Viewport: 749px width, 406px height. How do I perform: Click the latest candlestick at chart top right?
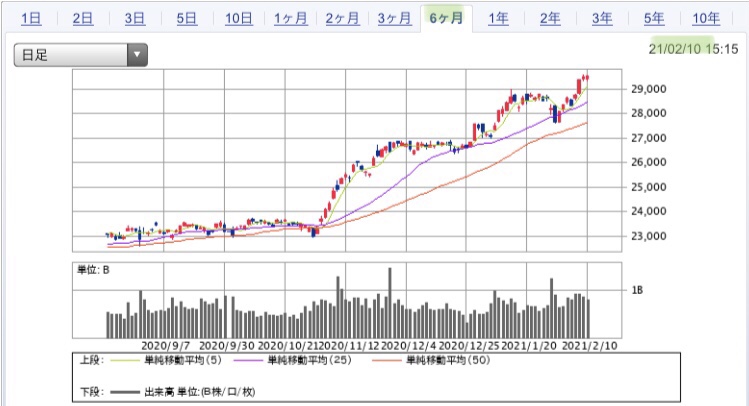tap(587, 77)
